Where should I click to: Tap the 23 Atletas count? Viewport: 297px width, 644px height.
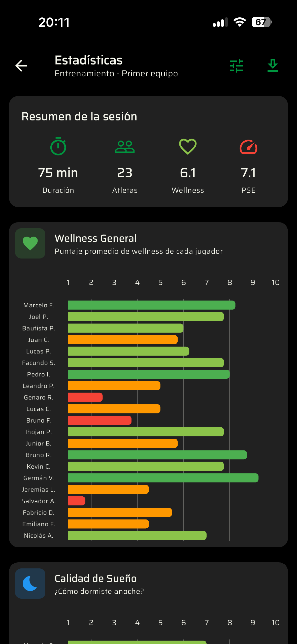pos(125,173)
